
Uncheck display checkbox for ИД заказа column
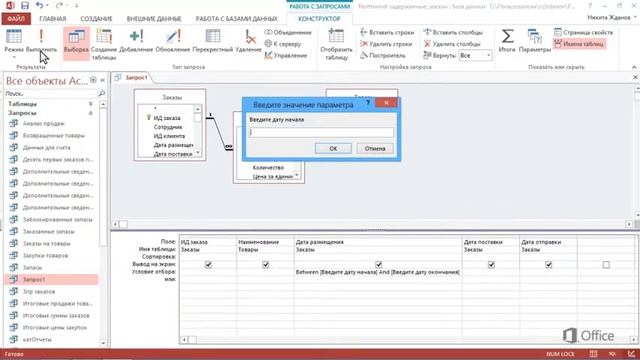click(208, 264)
